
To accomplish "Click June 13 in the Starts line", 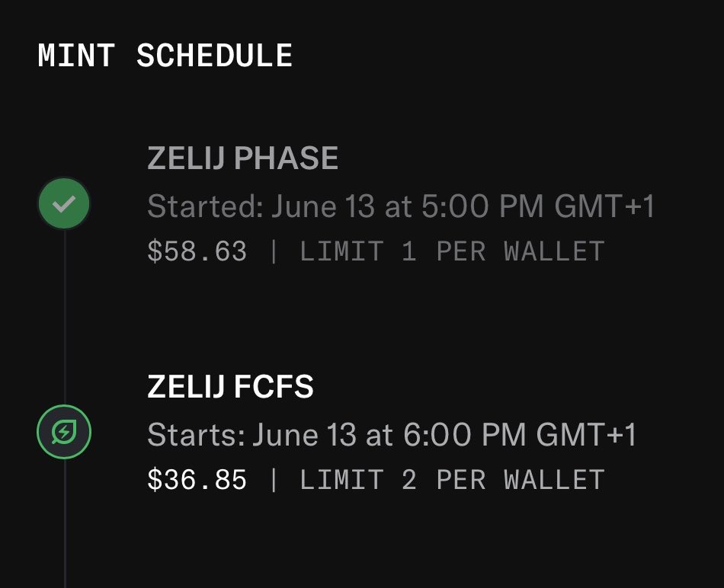I will pos(305,434).
